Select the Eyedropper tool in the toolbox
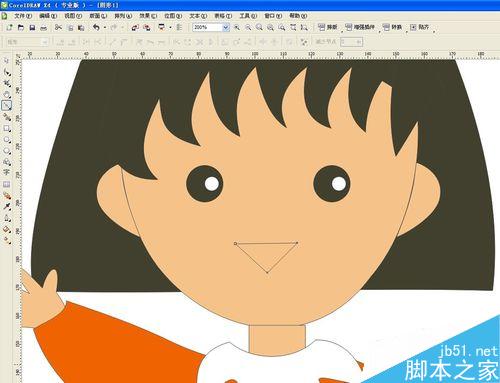 point(7,207)
